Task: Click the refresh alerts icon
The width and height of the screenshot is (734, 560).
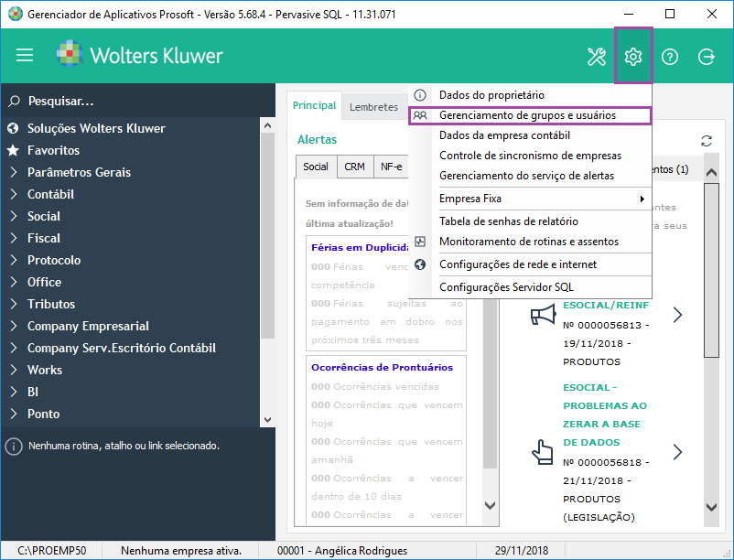Action: click(707, 141)
